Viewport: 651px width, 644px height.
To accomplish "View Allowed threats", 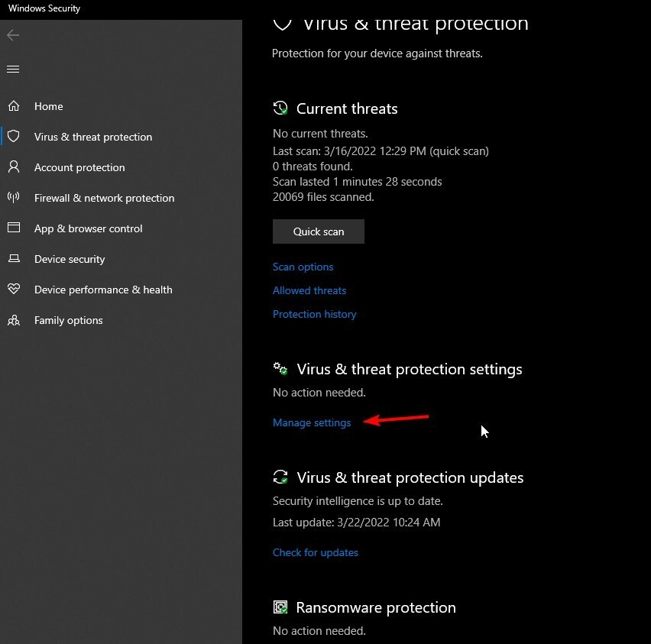I will point(309,290).
